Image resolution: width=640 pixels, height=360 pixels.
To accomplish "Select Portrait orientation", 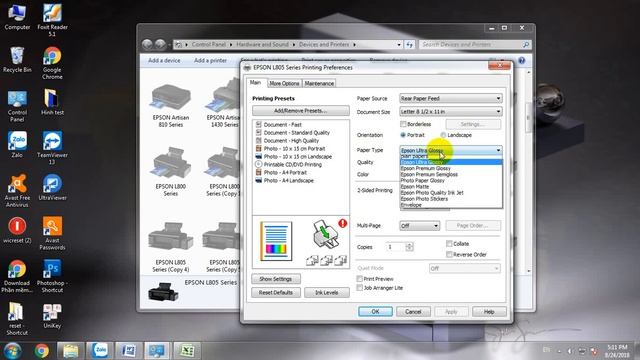I will point(403,135).
